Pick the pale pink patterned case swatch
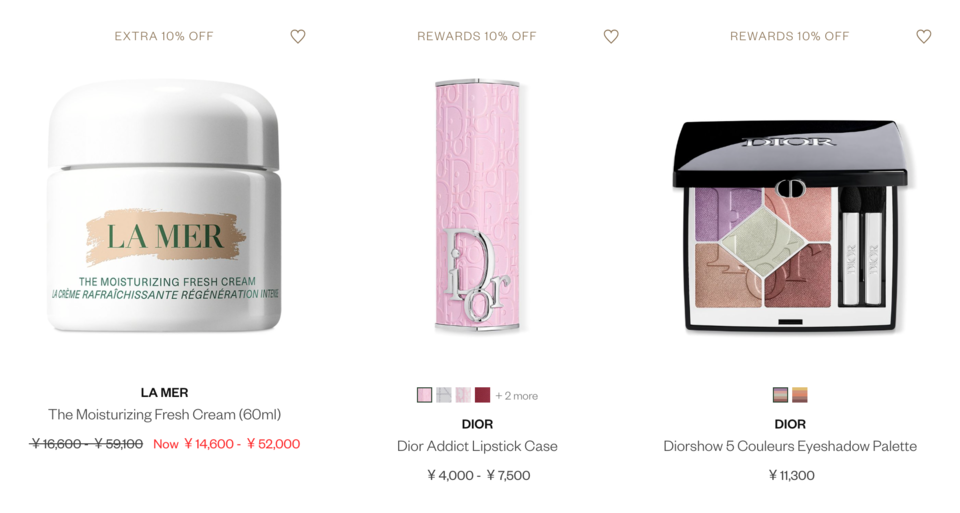 click(463, 395)
